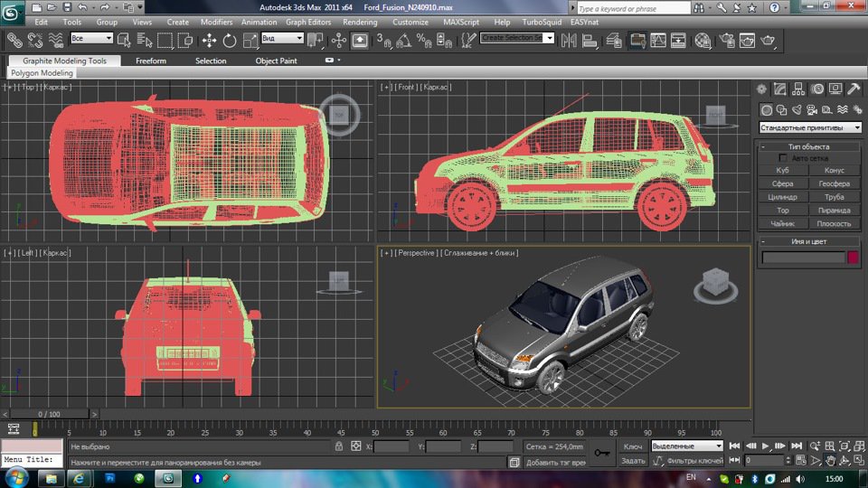This screenshot has width=868, height=488.
Task: Select the Cameras category icon
Action: (812, 109)
